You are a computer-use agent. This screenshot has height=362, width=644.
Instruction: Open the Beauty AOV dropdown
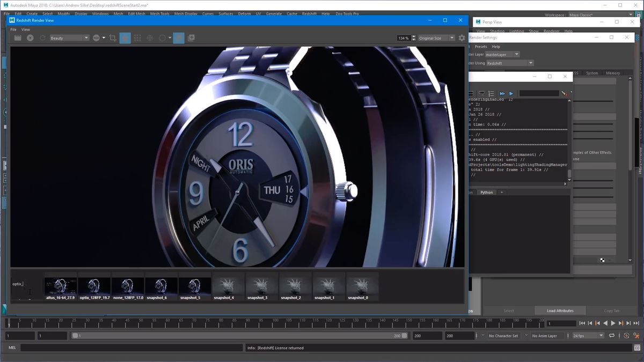(x=69, y=38)
